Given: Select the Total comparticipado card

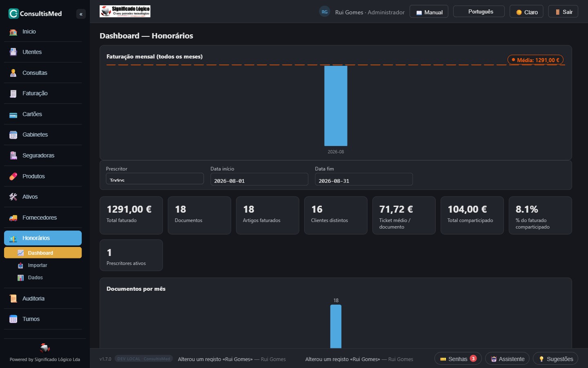Looking at the screenshot, I should click(472, 215).
